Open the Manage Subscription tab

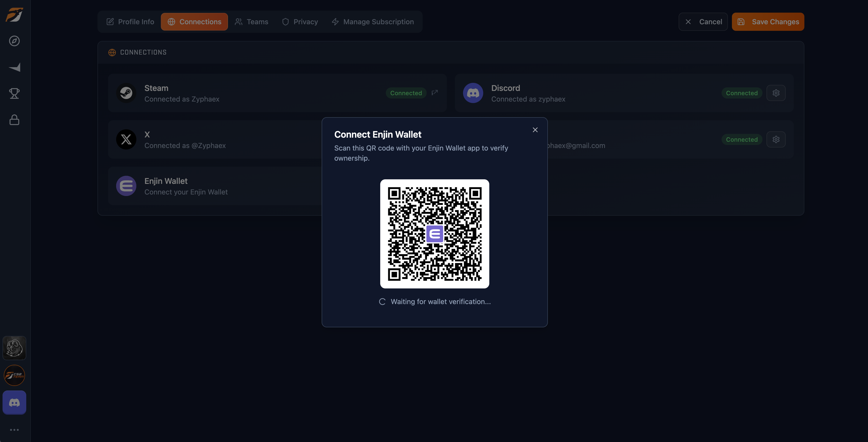pyautogui.click(x=373, y=22)
